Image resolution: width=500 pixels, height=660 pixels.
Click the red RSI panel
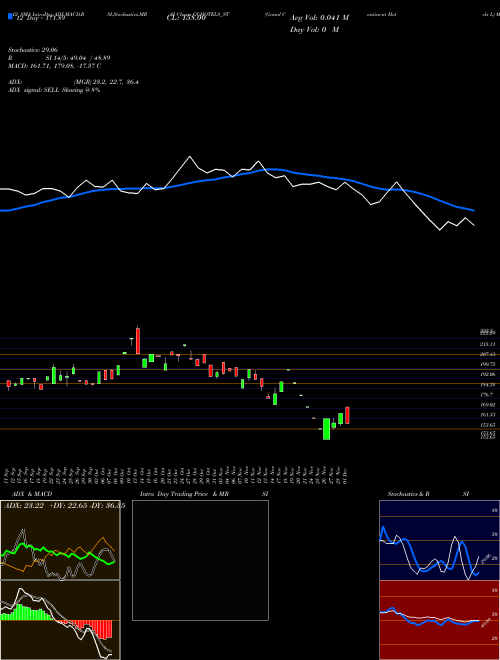coord(437,620)
